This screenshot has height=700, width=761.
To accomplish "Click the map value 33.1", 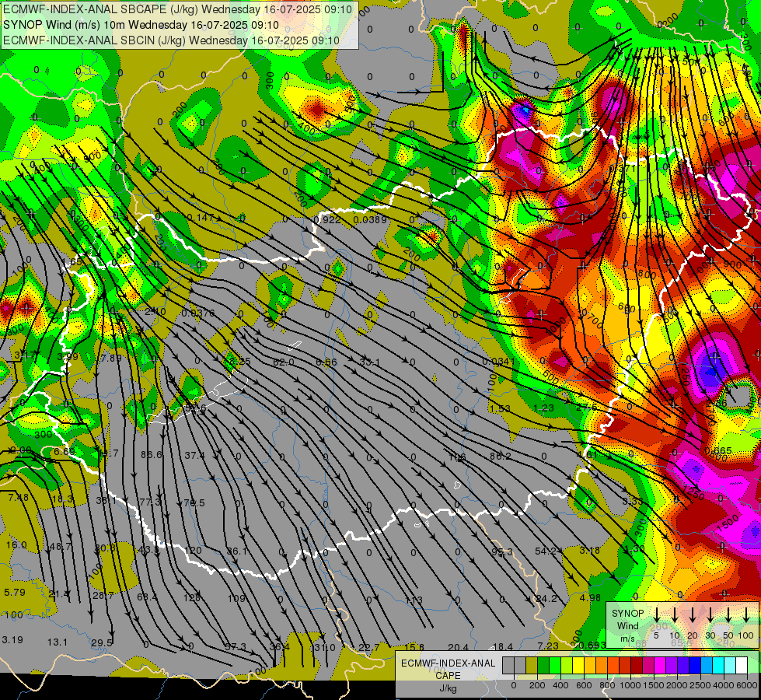I will [369, 362].
